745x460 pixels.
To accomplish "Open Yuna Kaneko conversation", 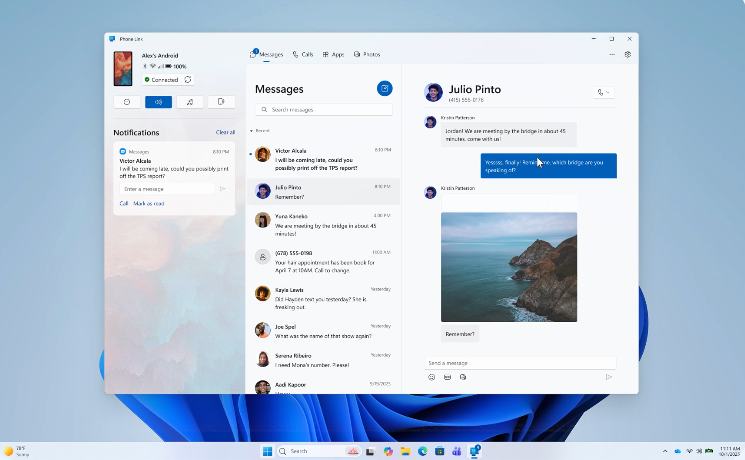I will point(323,225).
